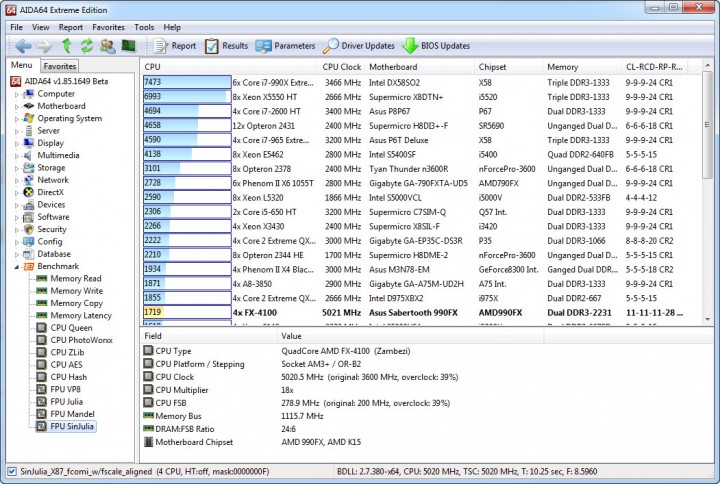Expand the Software tree node
This screenshot has height=484, width=720.
pyautogui.click(x=17, y=218)
